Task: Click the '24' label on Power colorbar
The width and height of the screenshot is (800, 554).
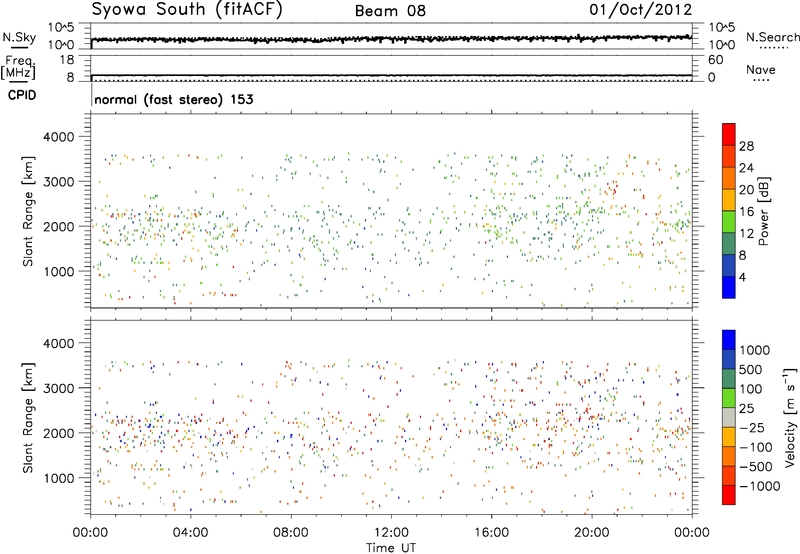Action: [746, 168]
